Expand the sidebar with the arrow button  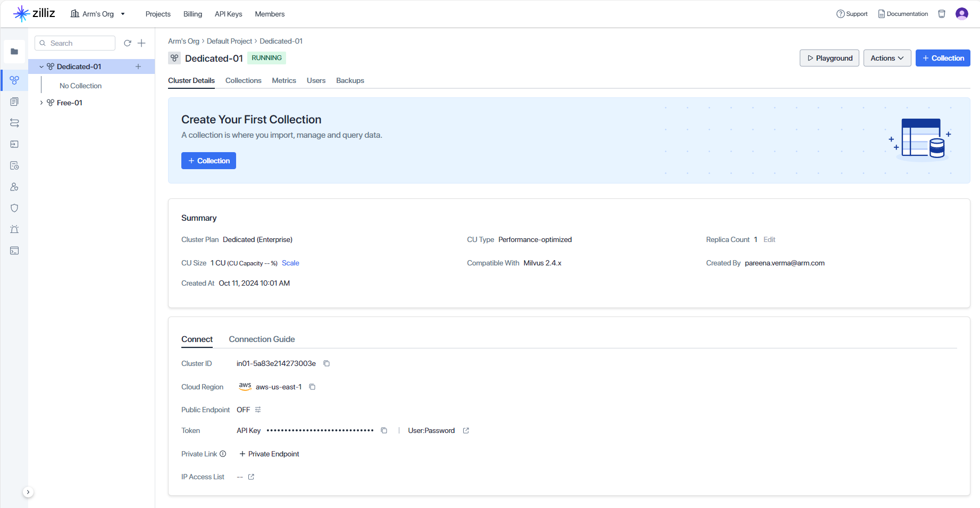click(x=28, y=492)
